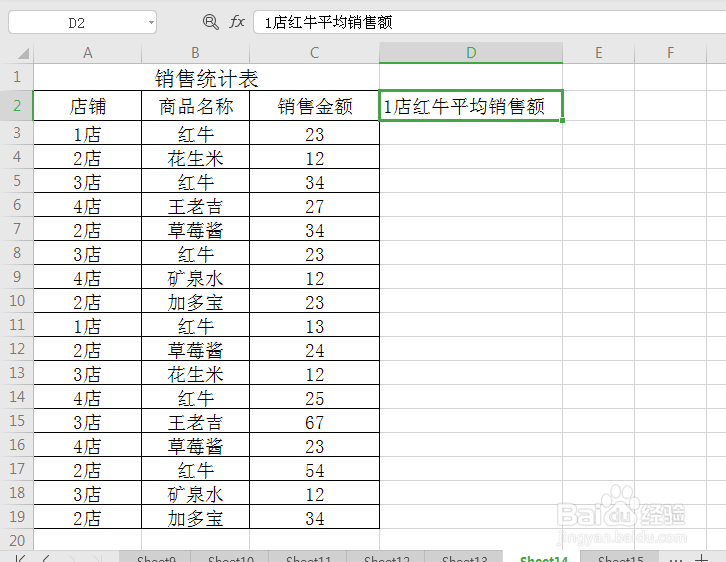Click into the formula bar text field
This screenshot has height=562, width=726.
[490, 22]
